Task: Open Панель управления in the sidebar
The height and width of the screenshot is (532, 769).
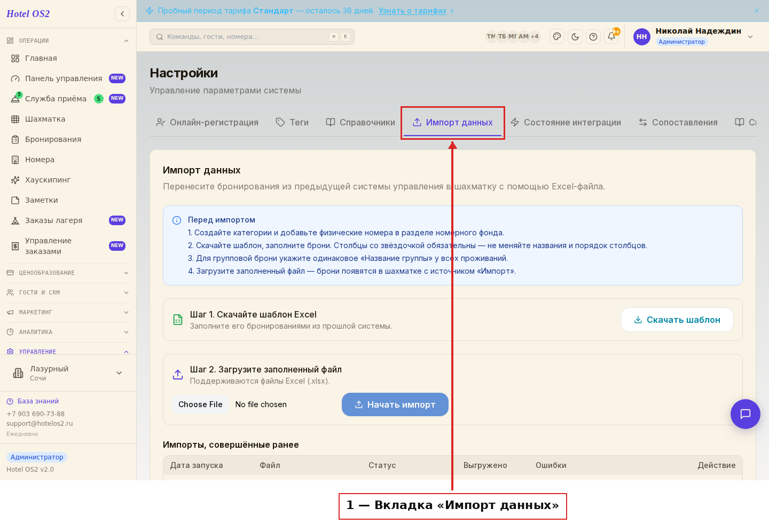Action: pyautogui.click(x=68, y=78)
